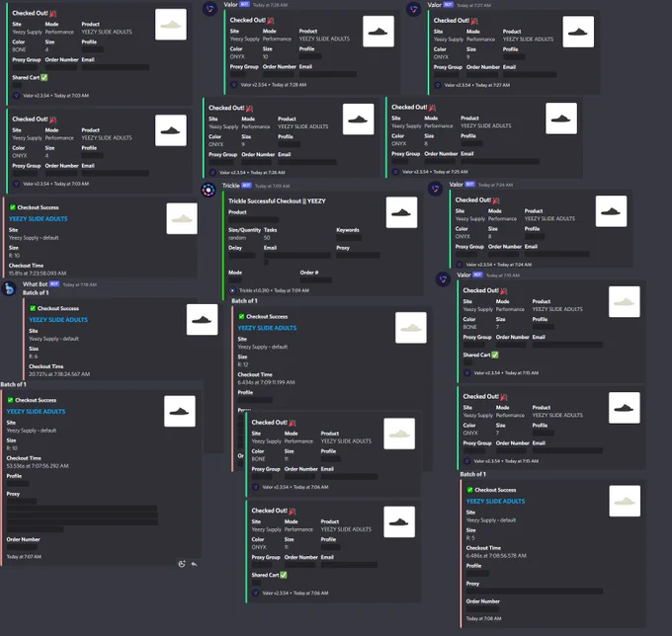Open slide thumbnail on 7:27 AM Valor card

[578, 32]
